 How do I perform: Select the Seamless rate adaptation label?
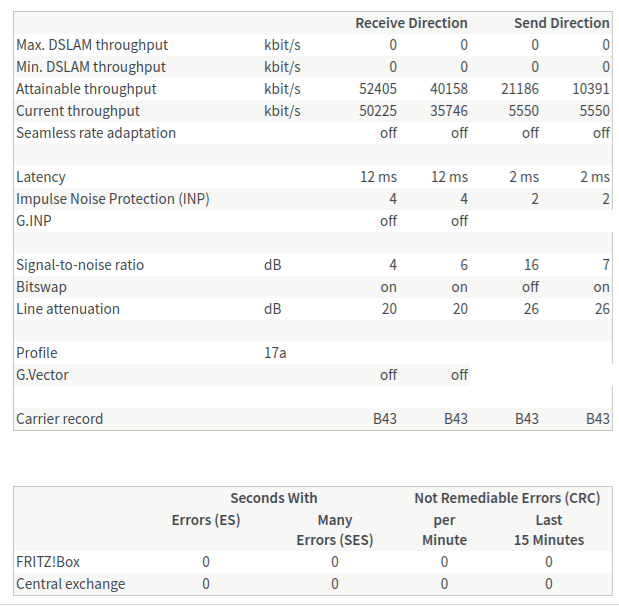click(x=96, y=133)
